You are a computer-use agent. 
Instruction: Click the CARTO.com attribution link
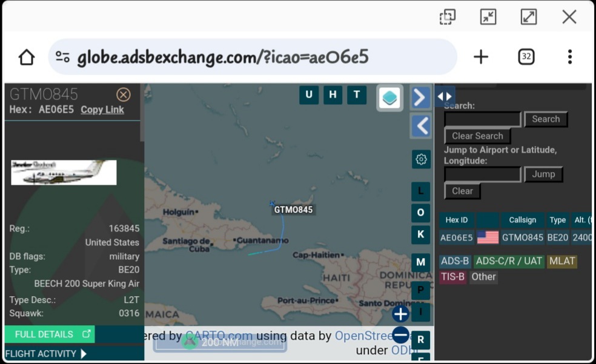click(x=219, y=336)
